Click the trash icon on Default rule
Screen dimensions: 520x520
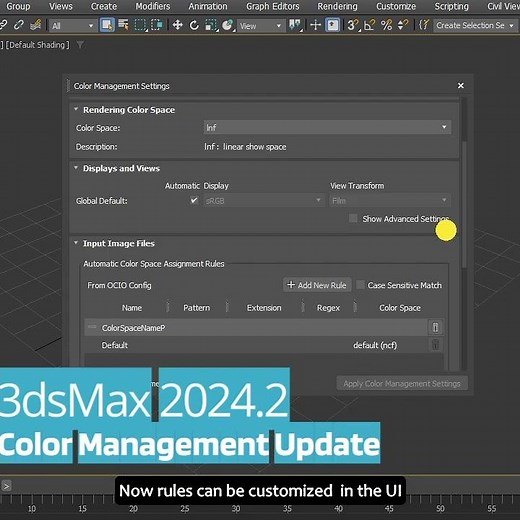435,345
